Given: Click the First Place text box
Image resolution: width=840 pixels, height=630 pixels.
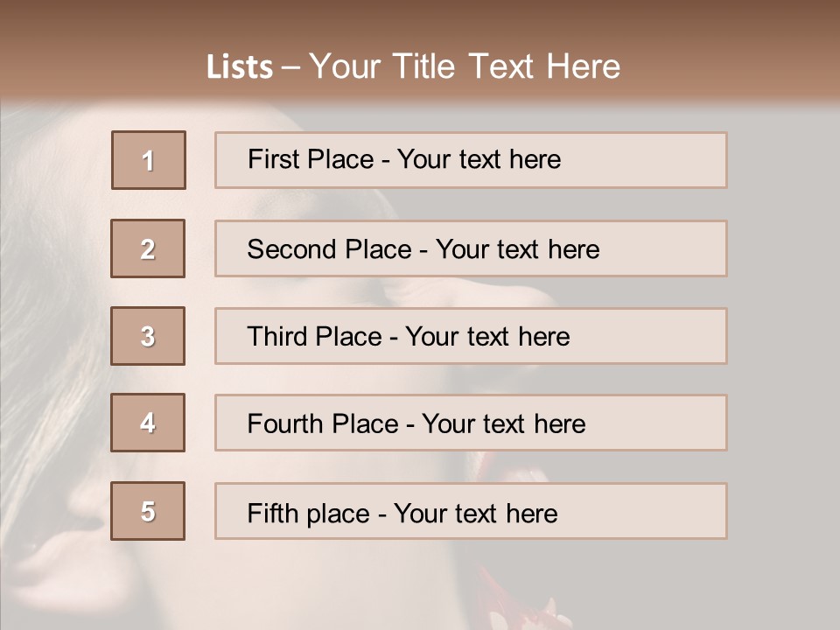Looking at the screenshot, I should [x=471, y=160].
